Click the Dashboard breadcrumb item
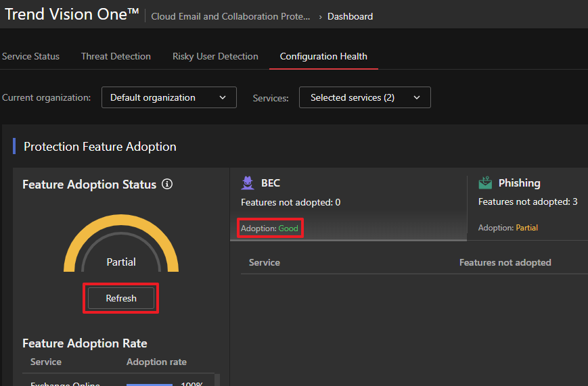Image resolution: width=588 pixels, height=386 pixels. click(350, 16)
